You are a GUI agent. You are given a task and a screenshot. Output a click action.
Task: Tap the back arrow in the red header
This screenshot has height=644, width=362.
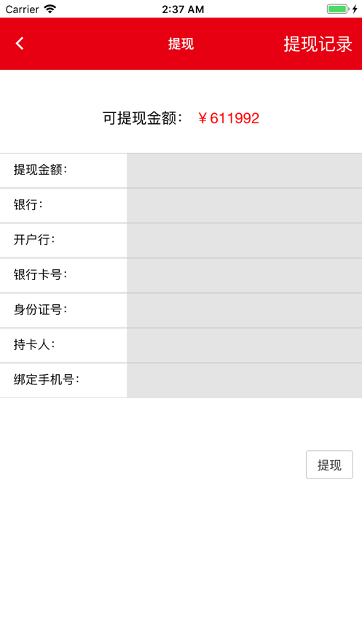point(20,44)
